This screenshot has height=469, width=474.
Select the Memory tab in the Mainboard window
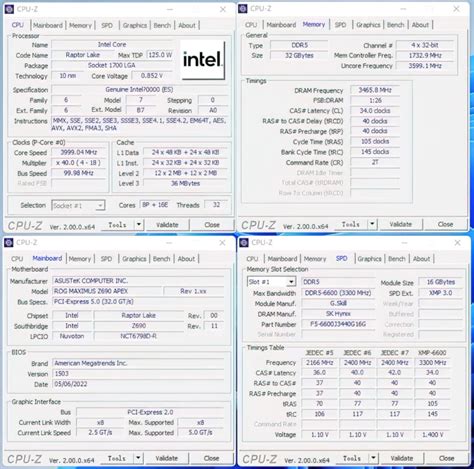(x=80, y=259)
